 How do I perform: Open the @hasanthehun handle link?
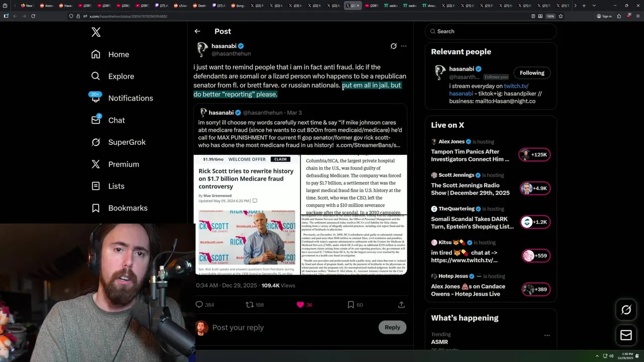pos(231,54)
